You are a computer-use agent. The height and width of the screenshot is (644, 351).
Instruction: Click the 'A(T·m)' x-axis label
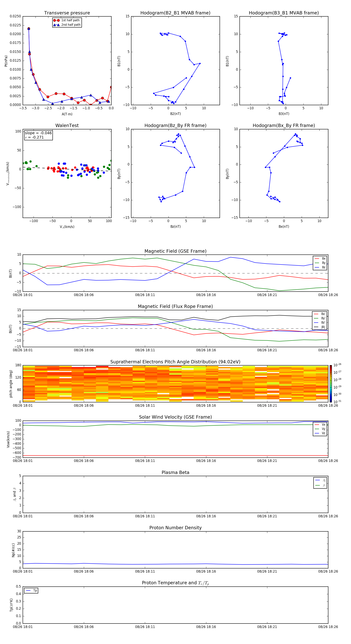coord(67,114)
